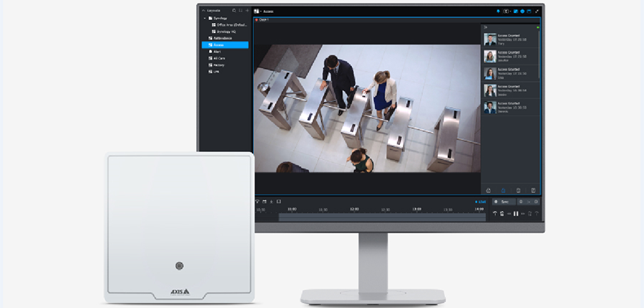Collapse the Layouts panel header
Screen dimensions: 644x308
[204, 11]
